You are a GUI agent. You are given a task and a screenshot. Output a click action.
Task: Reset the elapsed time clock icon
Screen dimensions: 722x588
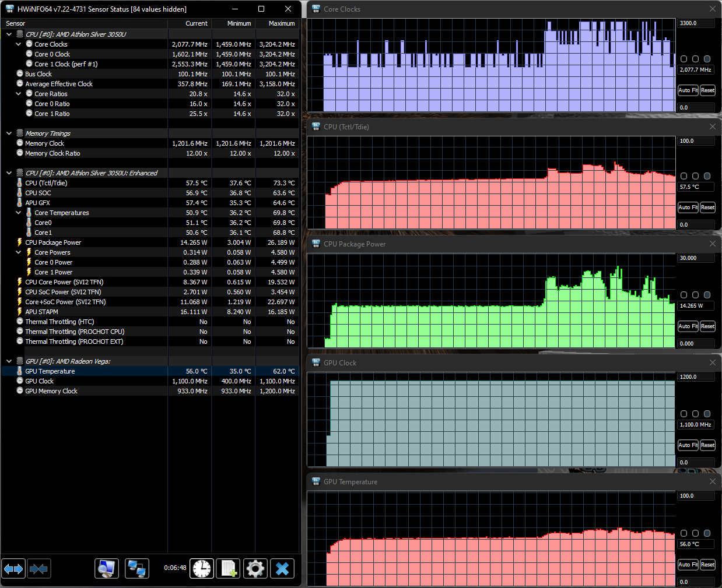(x=202, y=569)
